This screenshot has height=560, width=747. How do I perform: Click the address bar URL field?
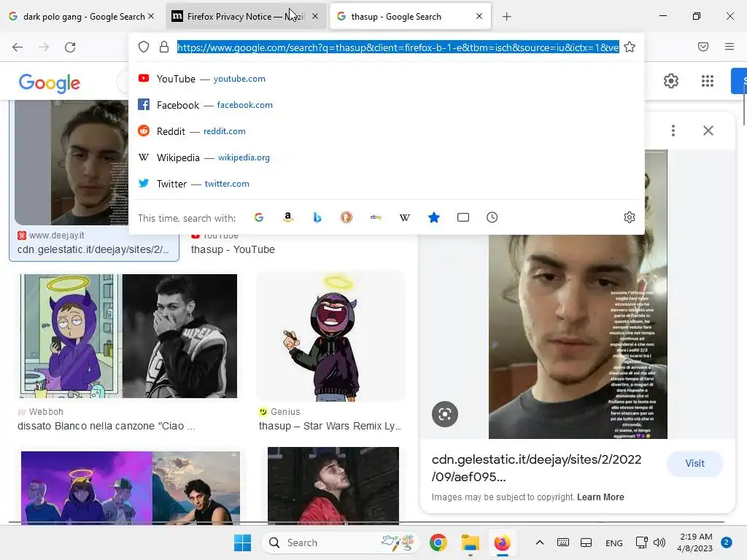click(x=398, y=47)
